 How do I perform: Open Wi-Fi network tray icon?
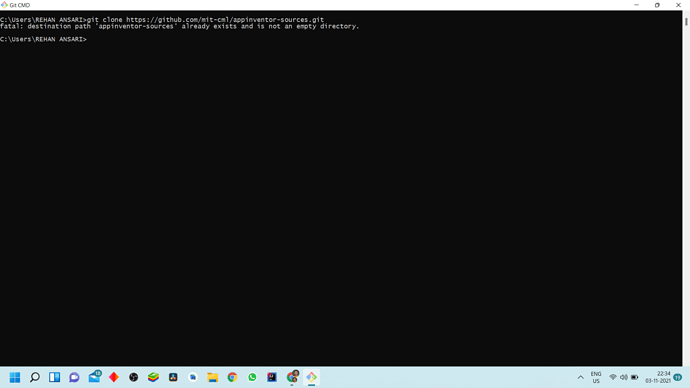coord(613,377)
